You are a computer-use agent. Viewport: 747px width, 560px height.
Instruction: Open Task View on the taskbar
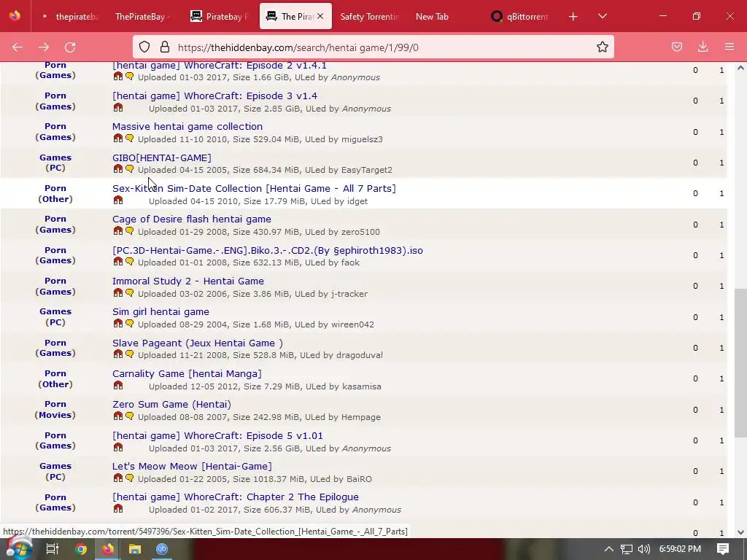coord(53,549)
